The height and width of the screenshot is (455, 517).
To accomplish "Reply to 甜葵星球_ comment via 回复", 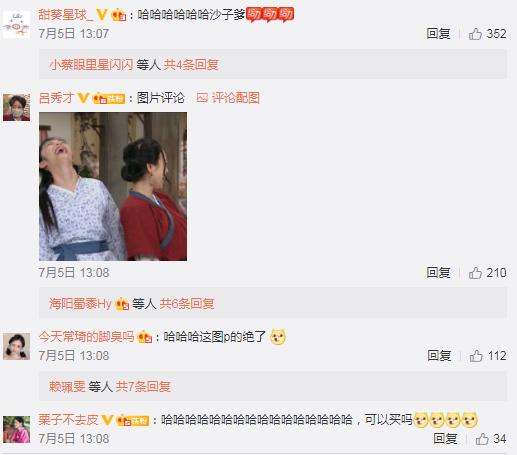I will tap(438, 34).
